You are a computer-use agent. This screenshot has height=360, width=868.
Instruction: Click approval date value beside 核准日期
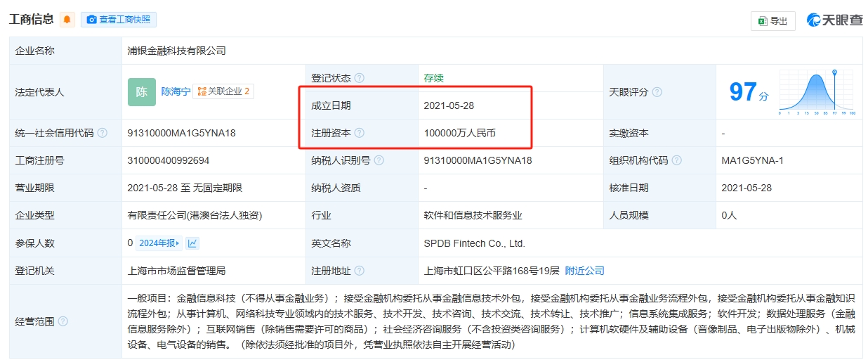point(747,188)
